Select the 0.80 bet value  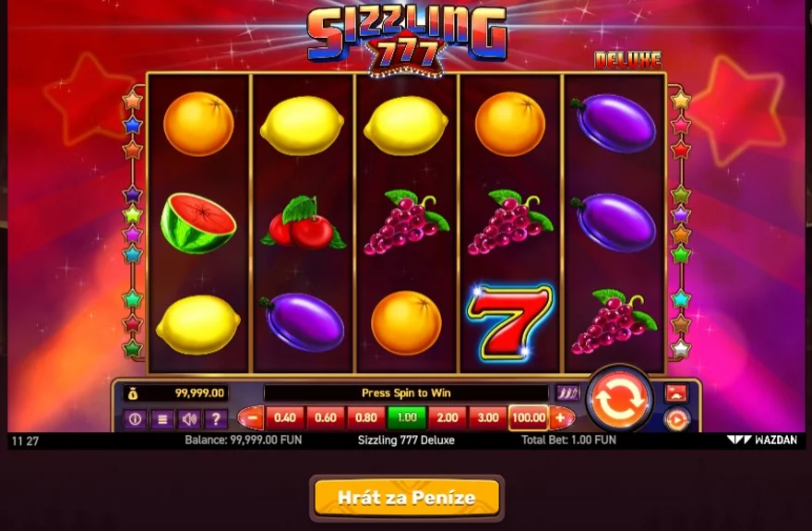[x=366, y=417]
